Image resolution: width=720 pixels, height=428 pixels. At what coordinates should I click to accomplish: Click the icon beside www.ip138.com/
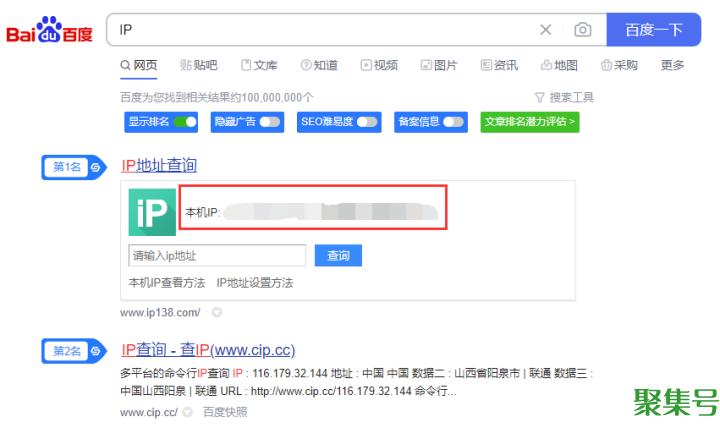click(217, 313)
